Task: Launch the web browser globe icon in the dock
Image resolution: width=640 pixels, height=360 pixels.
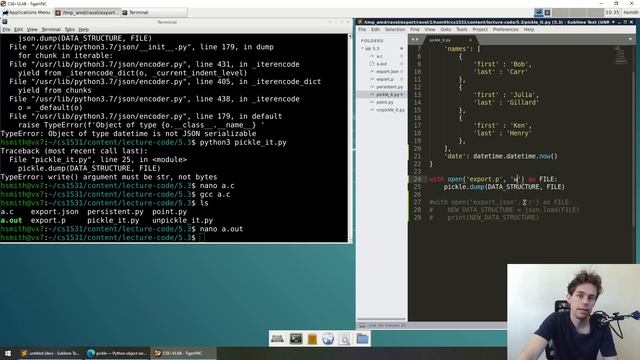Action: point(328,339)
